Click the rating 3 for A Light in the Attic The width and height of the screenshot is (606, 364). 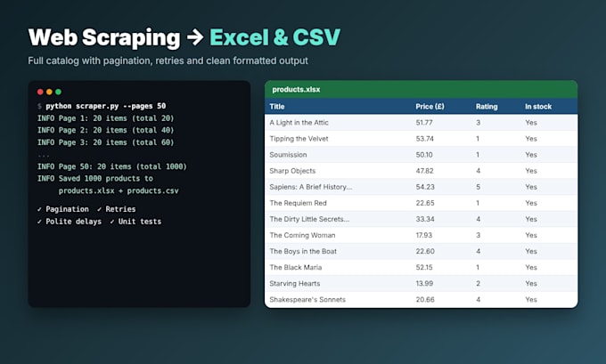pyautogui.click(x=478, y=123)
